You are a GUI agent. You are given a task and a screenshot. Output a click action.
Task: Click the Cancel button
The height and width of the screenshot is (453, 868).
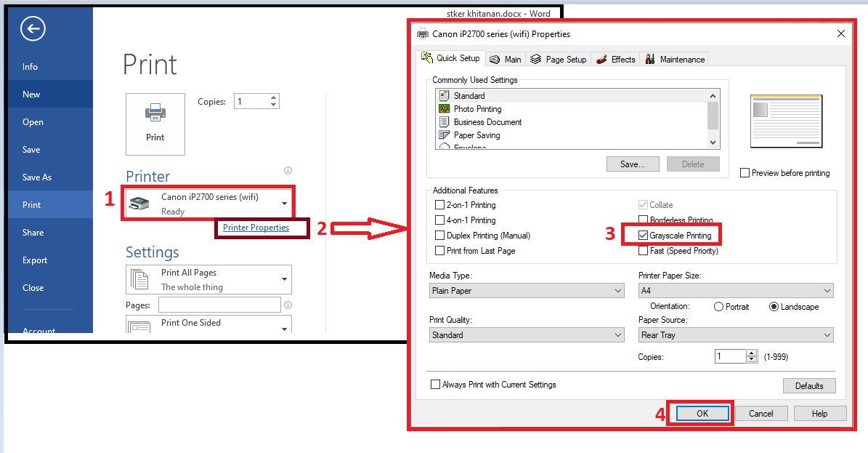(760, 414)
